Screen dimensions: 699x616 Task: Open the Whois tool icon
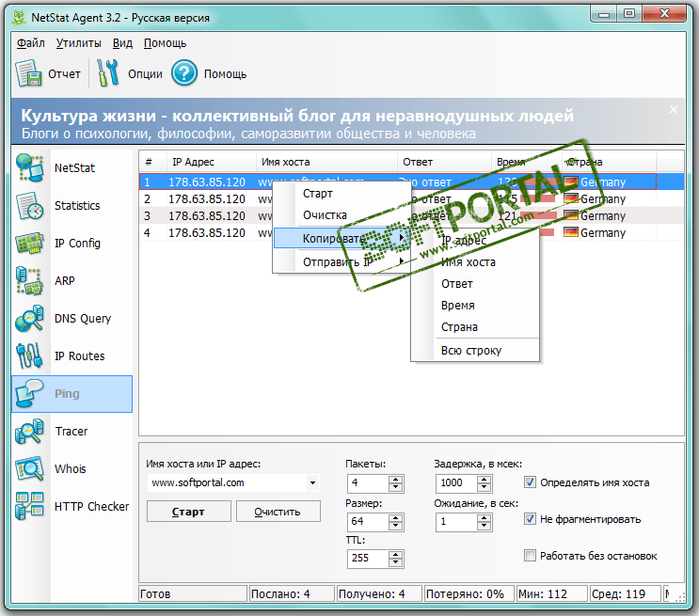coord(29,469)
